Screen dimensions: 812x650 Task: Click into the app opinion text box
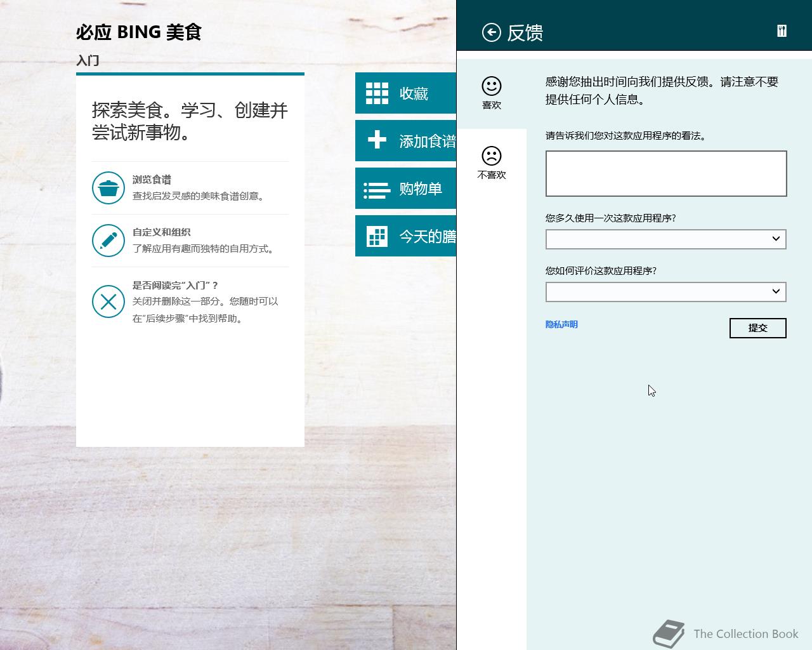[x=666, y=173]
